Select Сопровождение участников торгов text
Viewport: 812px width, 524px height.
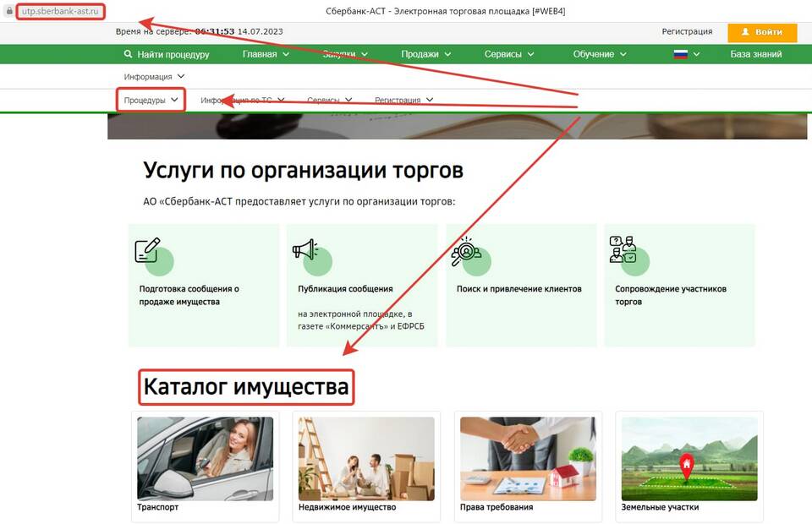pos(671,295)
